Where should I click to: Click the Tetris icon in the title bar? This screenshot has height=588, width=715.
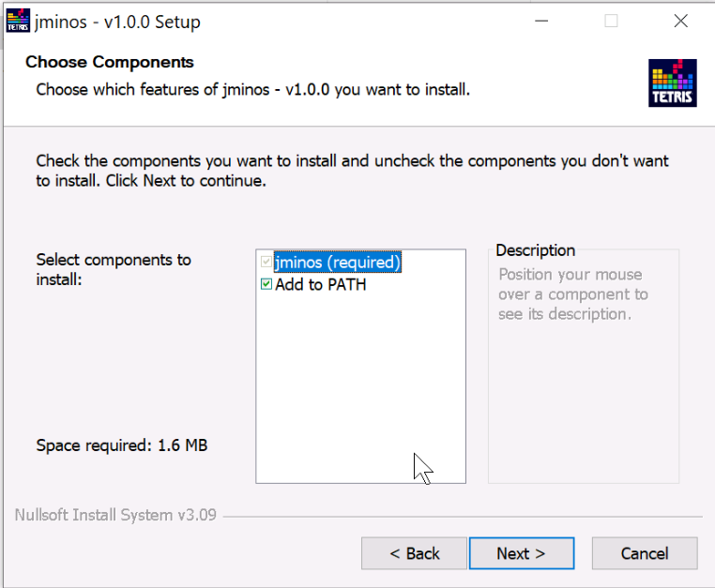pyautogui.click(x=17, y=21)
